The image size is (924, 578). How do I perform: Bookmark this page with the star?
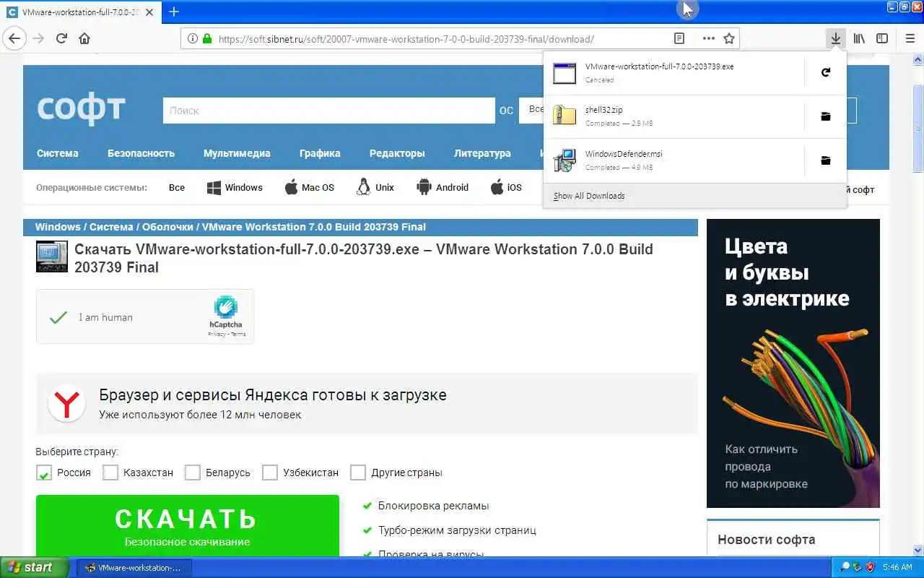(729, 38)
